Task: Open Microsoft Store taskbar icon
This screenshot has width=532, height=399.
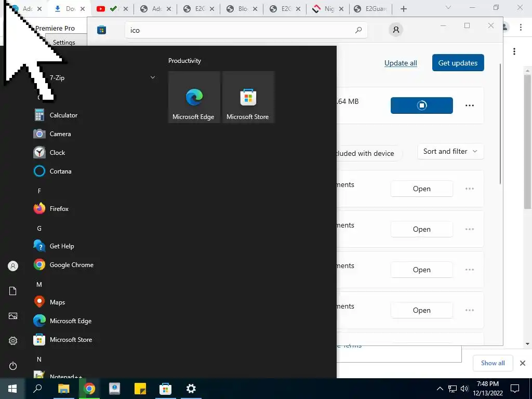Action: coord(165,389)
